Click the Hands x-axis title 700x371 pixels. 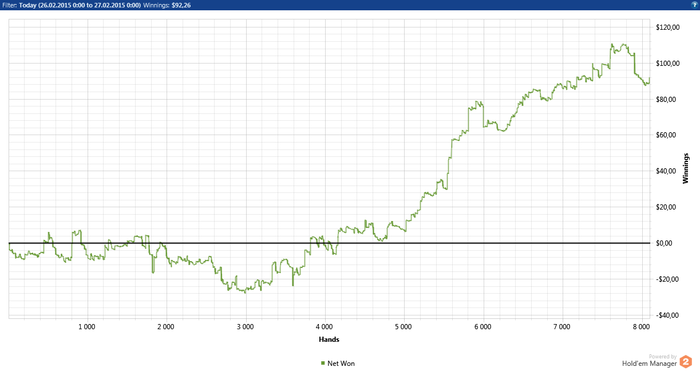329,339
